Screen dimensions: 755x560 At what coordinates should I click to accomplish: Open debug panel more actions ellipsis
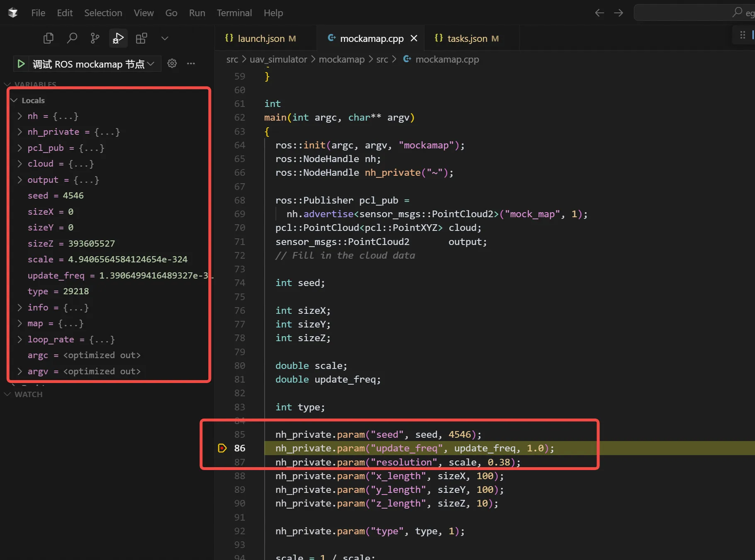[x=191, y=63]
